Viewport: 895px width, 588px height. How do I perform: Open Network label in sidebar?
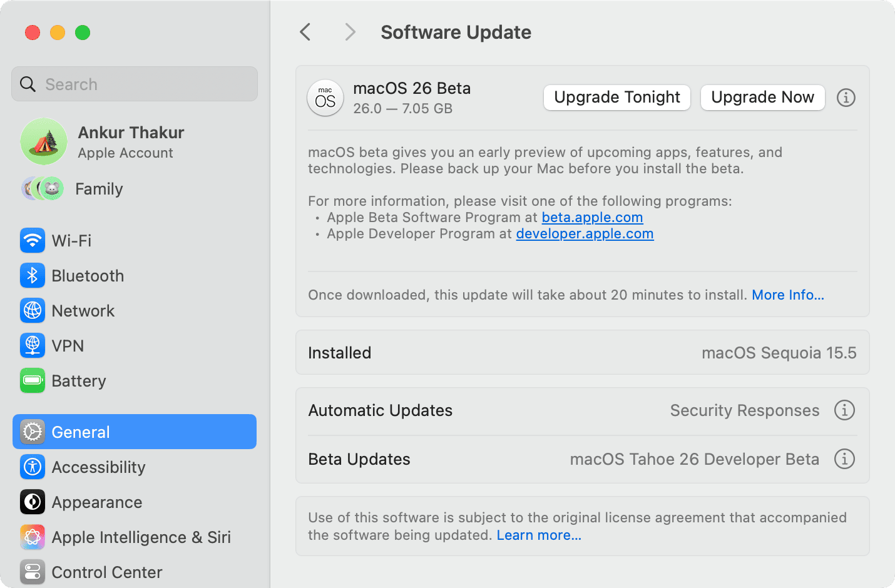(83, 310)
